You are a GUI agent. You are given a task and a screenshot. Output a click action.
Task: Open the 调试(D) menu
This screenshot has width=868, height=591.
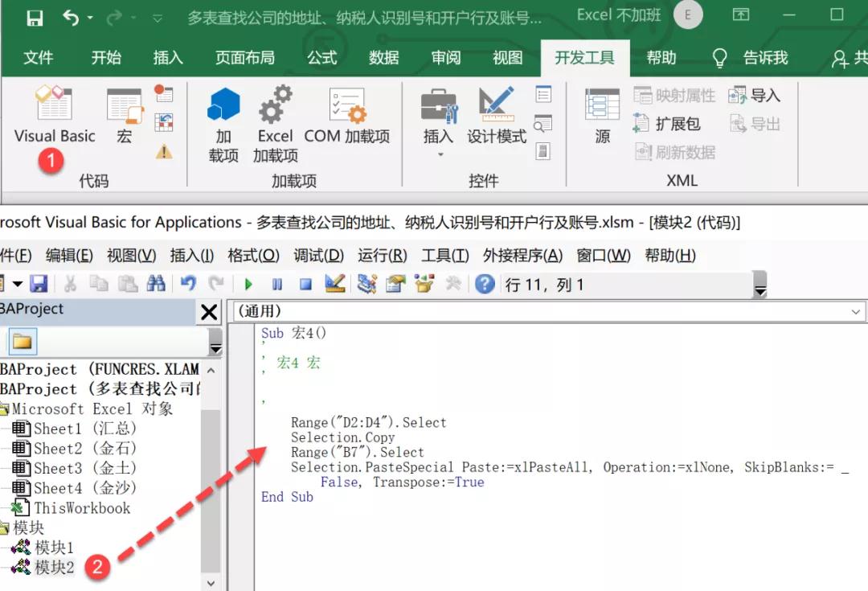pos(317,256)
